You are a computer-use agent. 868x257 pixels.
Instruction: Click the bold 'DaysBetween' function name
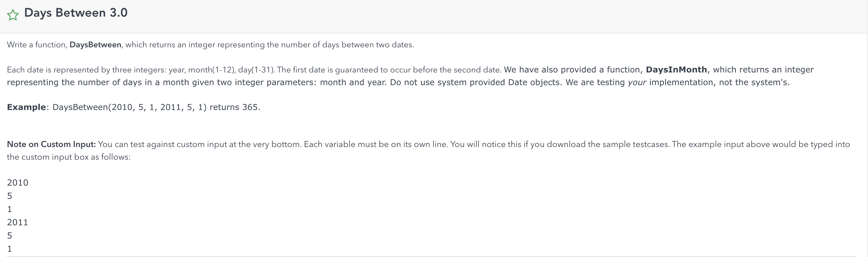coord(95,45)
